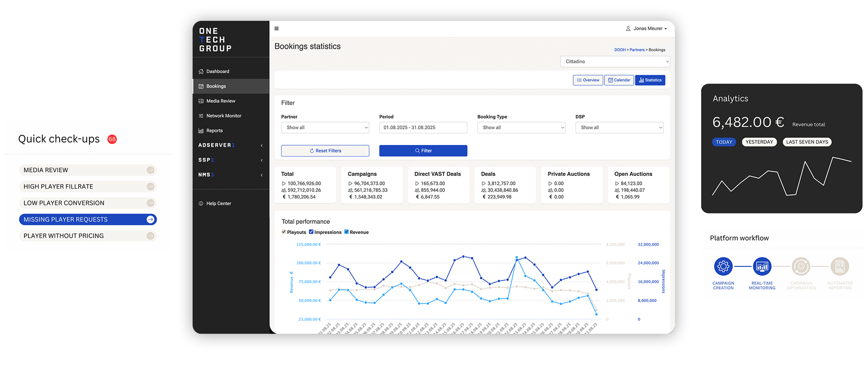Viewport: 868px width, 365px height.
Task: Open Network Monitor in the sidebar
Action: pos(224,116)
